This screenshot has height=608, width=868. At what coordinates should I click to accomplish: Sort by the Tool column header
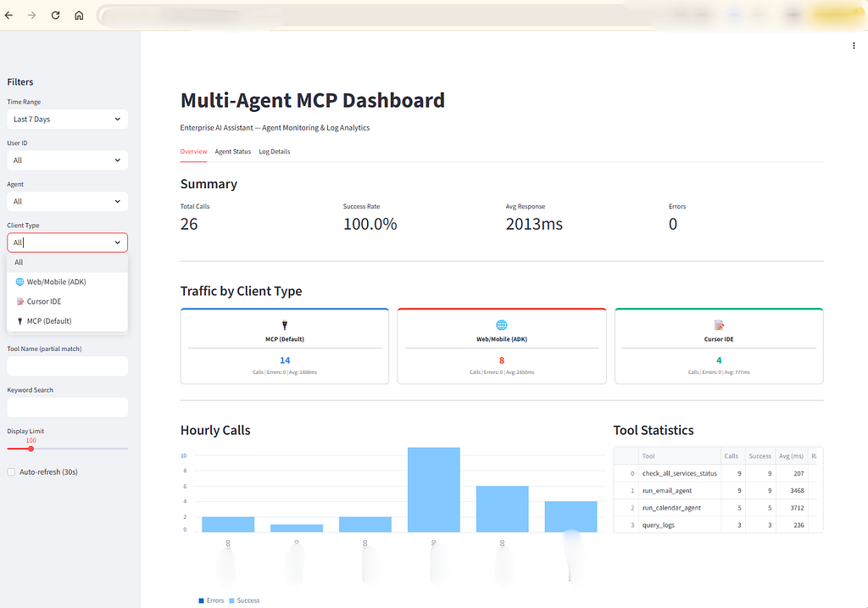(679, 456)
